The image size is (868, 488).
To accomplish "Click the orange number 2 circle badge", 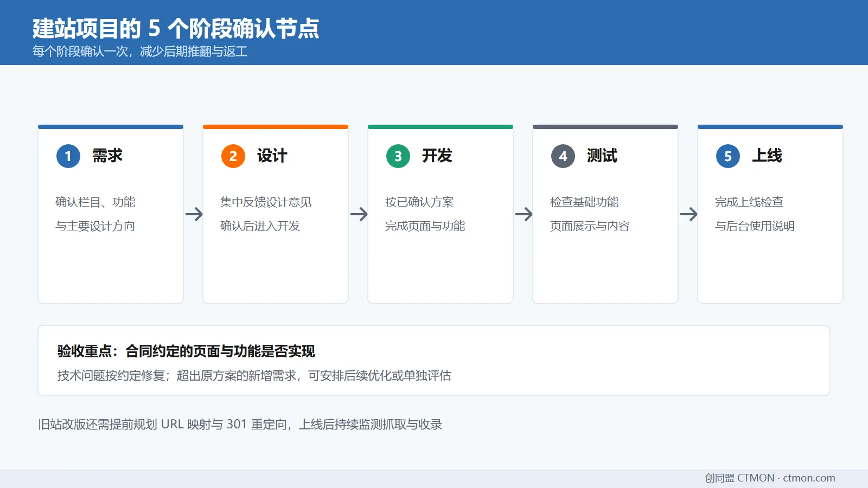I will (x=233, y=156).
